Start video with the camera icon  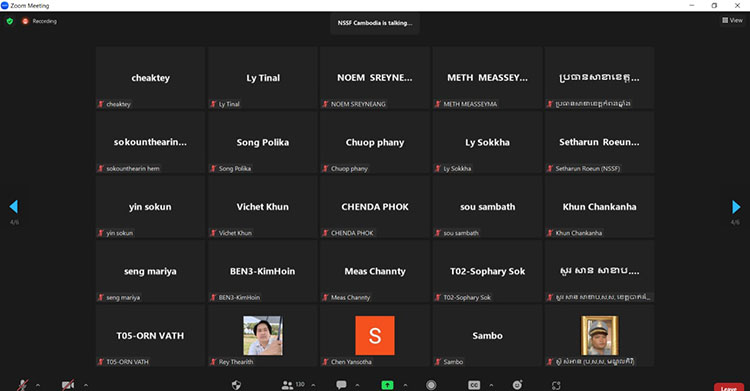coord(68,385)
